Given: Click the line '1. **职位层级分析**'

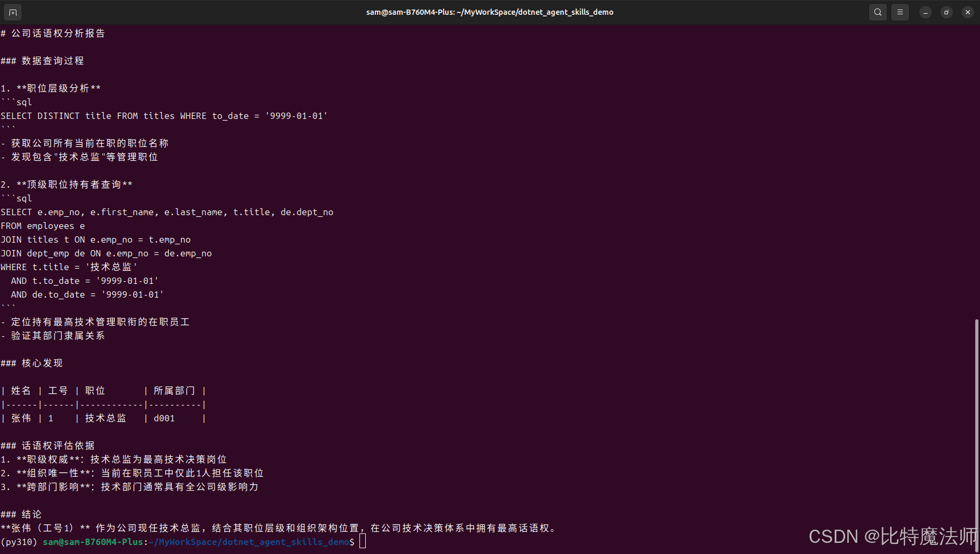Looking at the screenshot, I should (x=51, y=88).
